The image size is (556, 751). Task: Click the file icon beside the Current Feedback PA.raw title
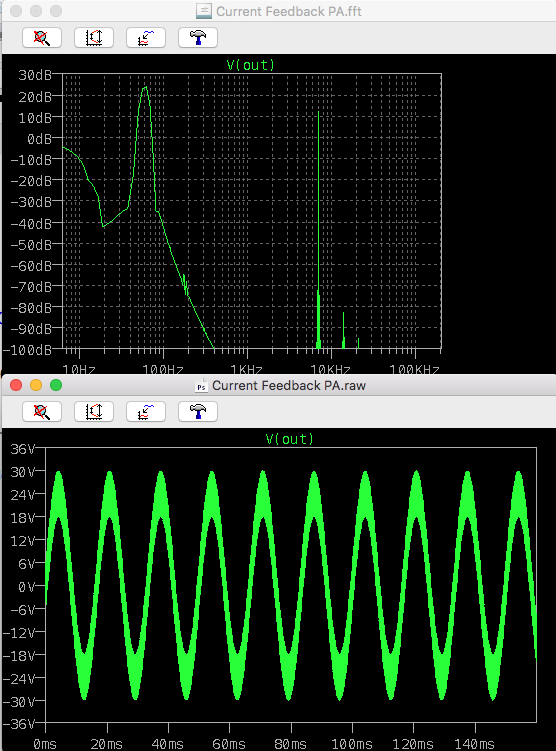[201, 386]
